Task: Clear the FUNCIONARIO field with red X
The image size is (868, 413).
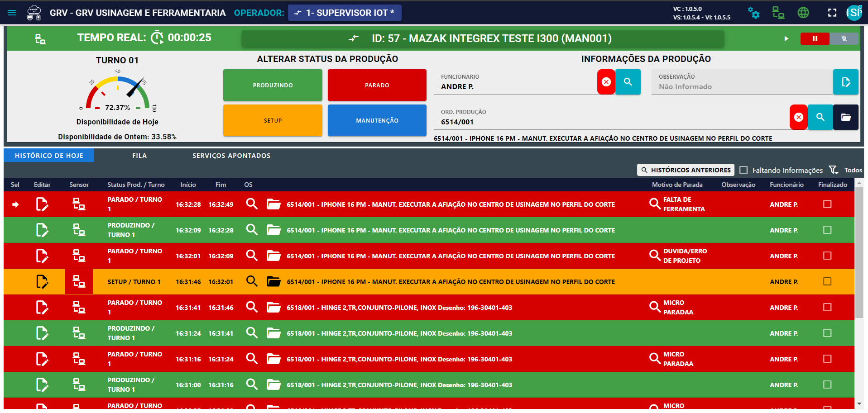Action: 606,82
